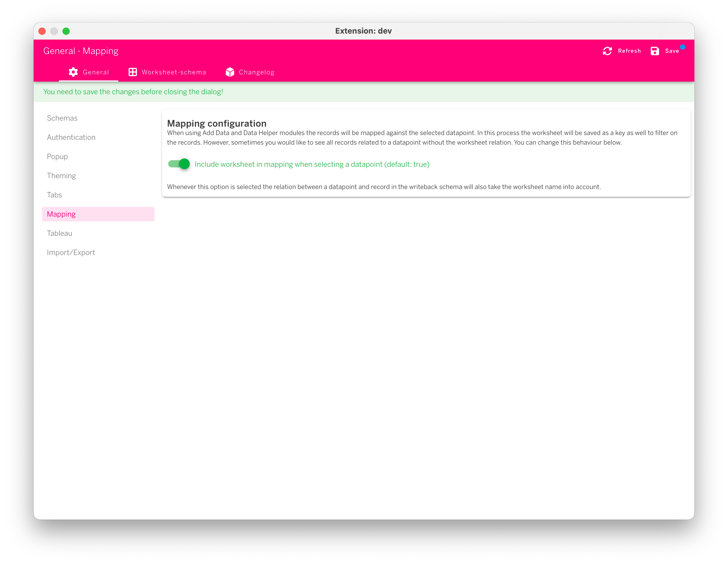The height and width of the screenshot is (564, 728).
Task: Click the 'Include worksheet in mapping' label text
Action: point(312,164)
